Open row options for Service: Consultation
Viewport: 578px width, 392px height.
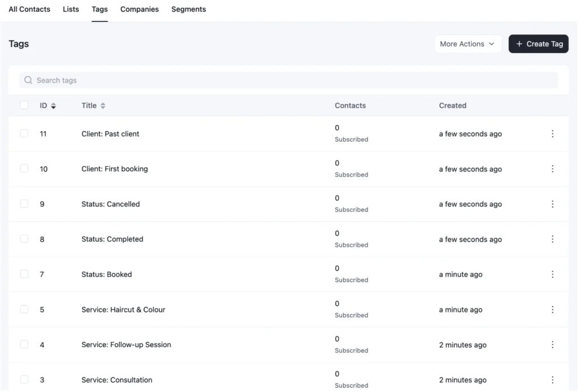[552, 380]
